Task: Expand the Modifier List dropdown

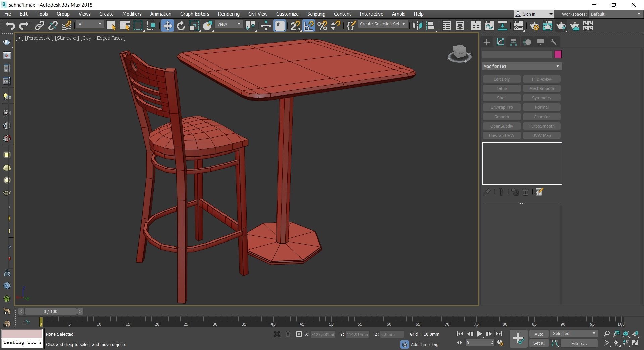Action: click(522, 66)
